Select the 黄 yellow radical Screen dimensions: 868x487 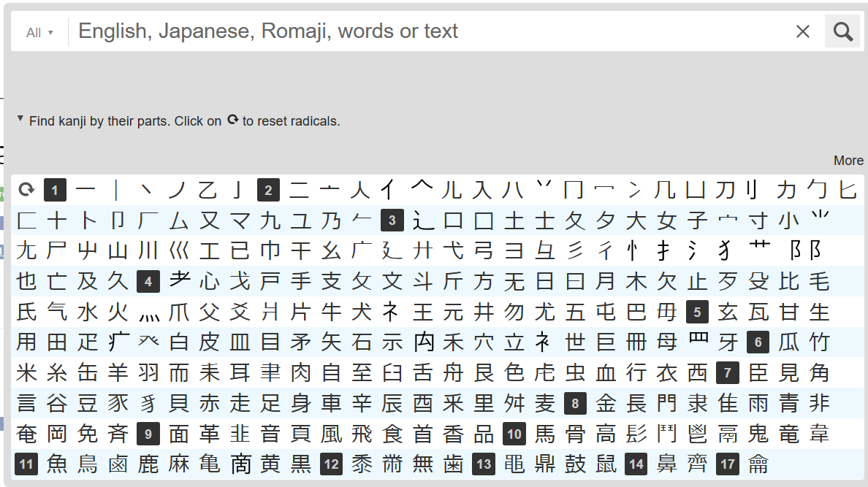tap(270, 464)
